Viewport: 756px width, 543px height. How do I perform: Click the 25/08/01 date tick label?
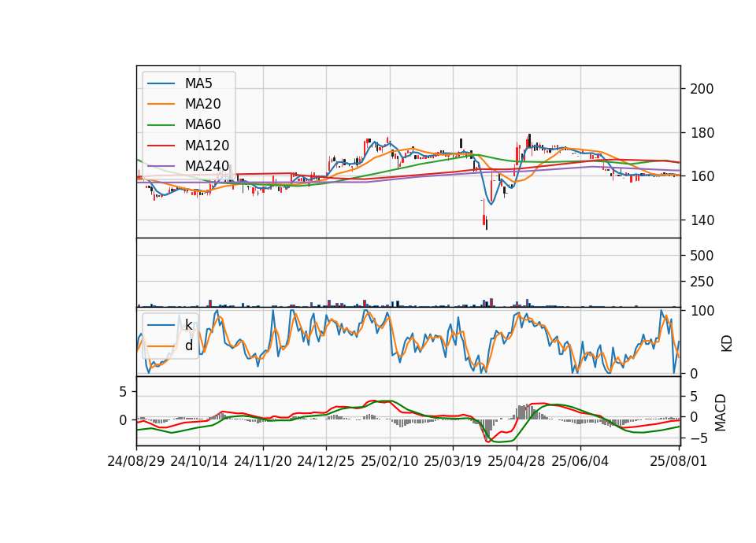coord(678,461)
